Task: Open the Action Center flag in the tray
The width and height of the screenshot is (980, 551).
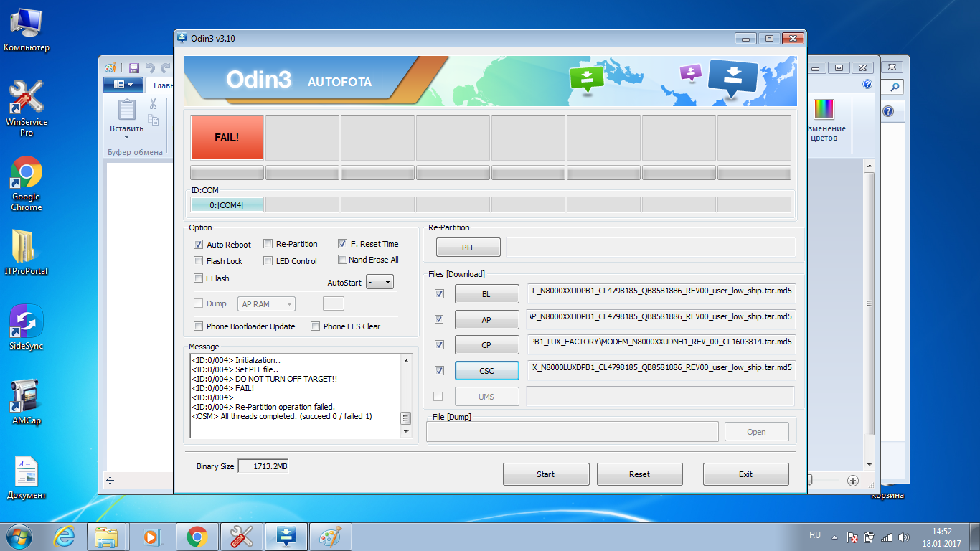Action: point(852,537)
